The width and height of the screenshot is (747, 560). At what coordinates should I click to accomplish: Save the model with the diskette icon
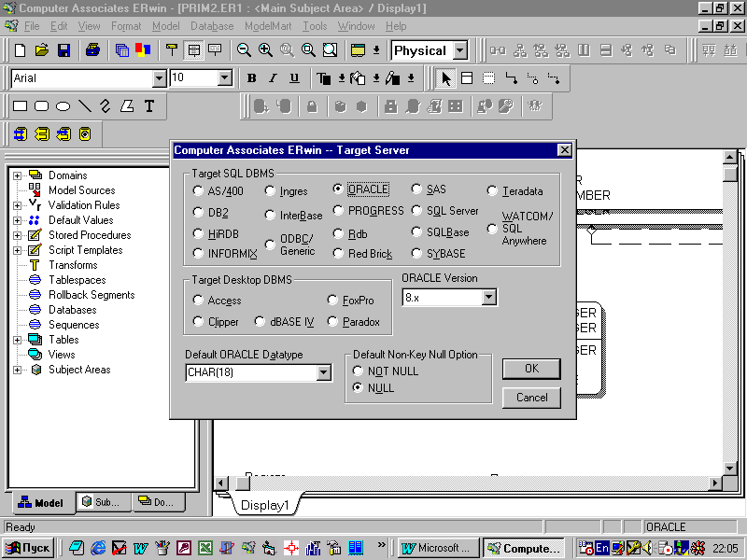point(63,50)
